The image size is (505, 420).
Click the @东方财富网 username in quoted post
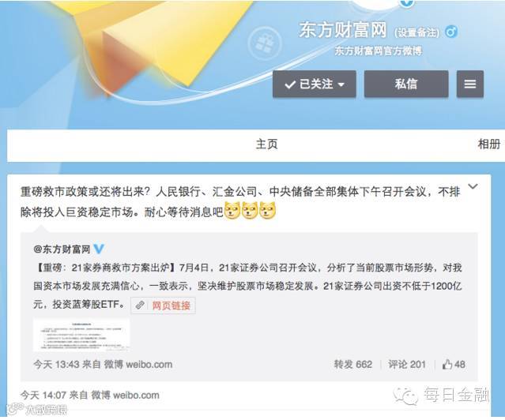tap(62, 249)
